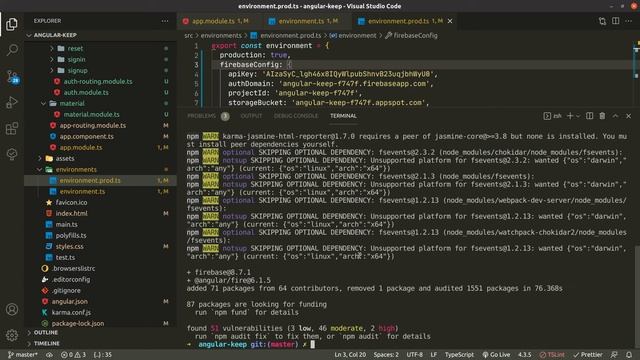The height and width of the screenshot is (360, 640).
Task: Change UTF-8 encoding setting
Action: 415,355
